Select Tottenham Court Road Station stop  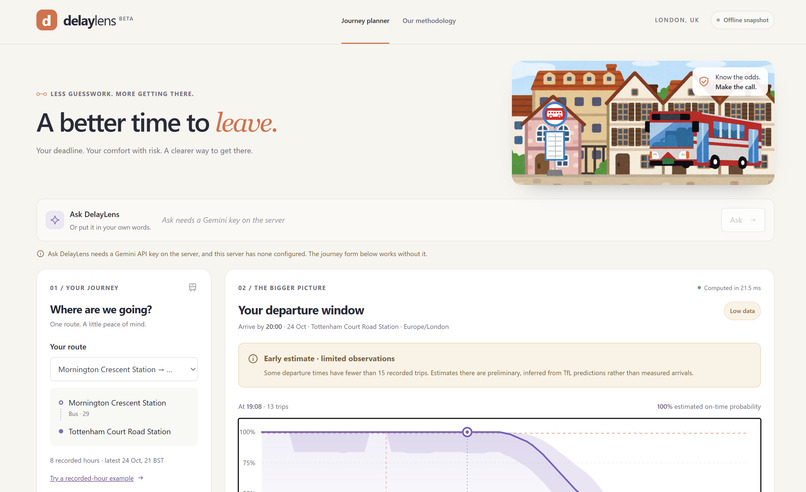click(x=119, y=432)
